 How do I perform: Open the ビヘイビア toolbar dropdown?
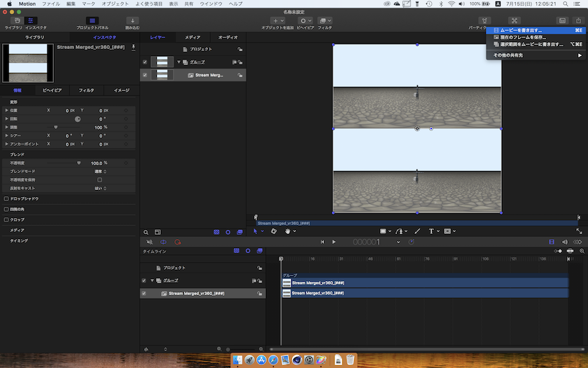click(x=305, y=20)
